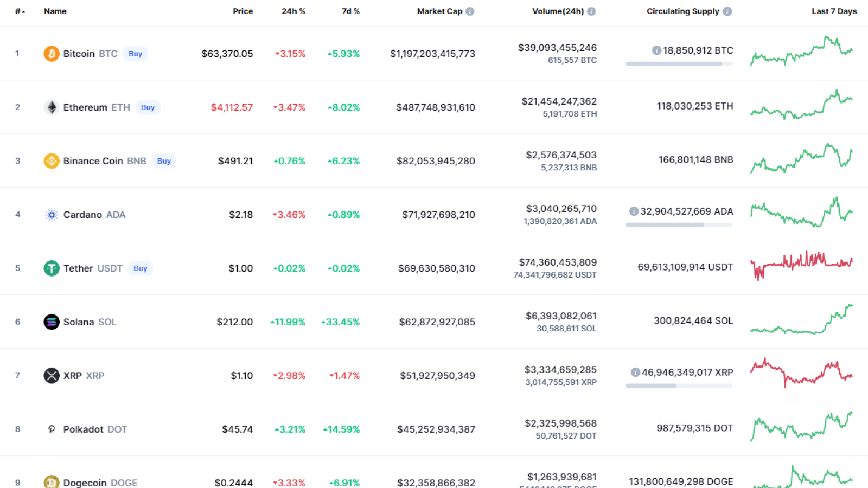Image resolution: width=868 pixels, height=488 pixels.
Task: Open the Solana SOL coin link
Action: (x=90, y=322)
